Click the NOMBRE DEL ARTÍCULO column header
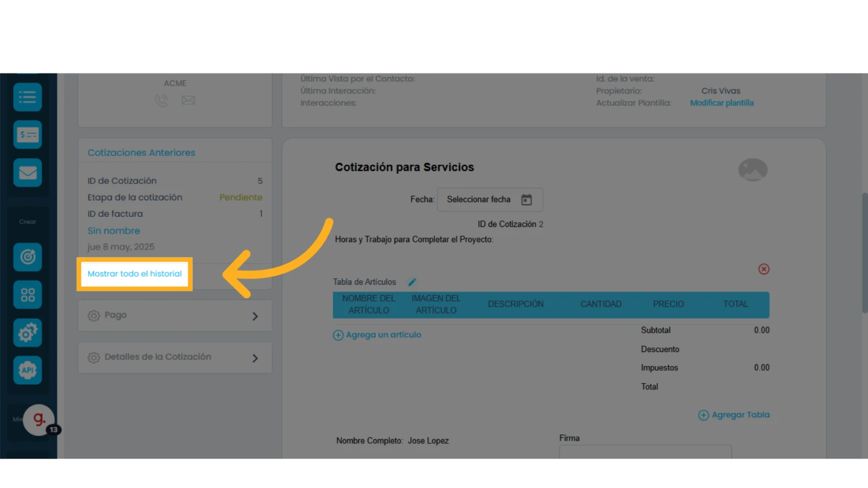Viewport: 868px width, 488px height. point(368,304)
